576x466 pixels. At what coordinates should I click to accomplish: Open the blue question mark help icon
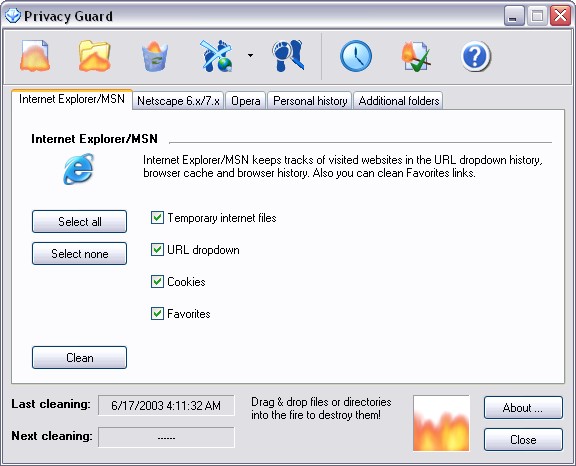coord(475,56)
